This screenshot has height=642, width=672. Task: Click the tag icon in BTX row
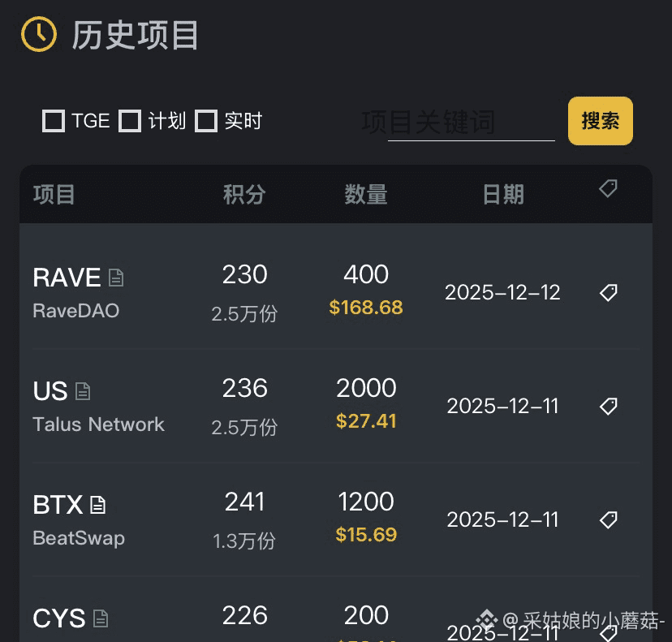point(608,520)
